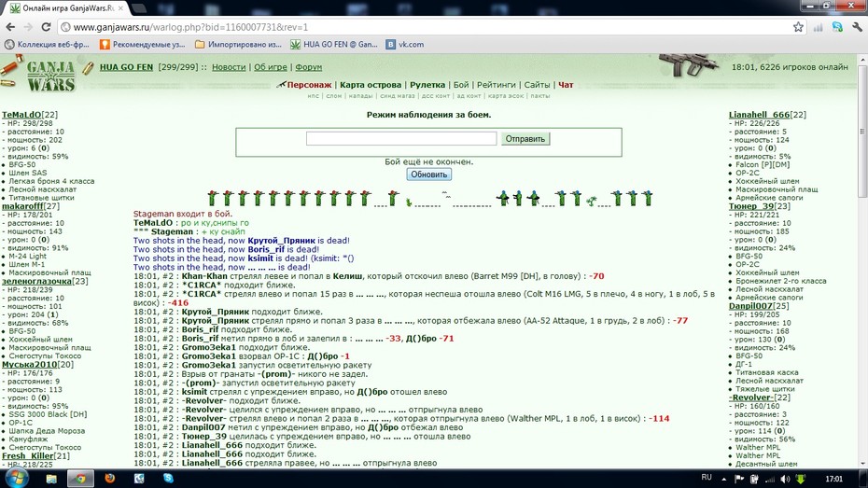
Task: Reload the page with refresh icon
Action: click(x=47, y=27)
